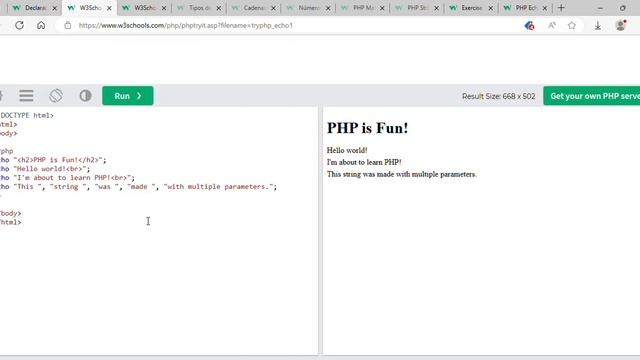Screen dimensions: 640x360
Task: Open browser downloads
Action: pos(598,26)
